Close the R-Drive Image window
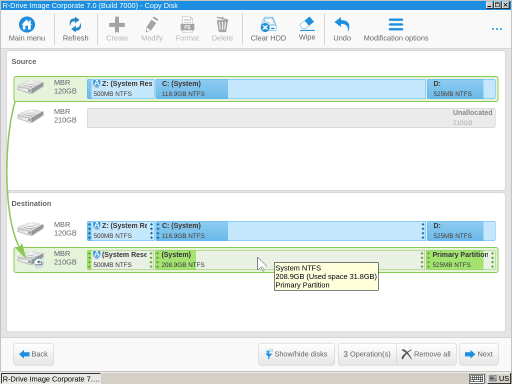This screenshot has width=512, height=384. [x=506, y=5]
